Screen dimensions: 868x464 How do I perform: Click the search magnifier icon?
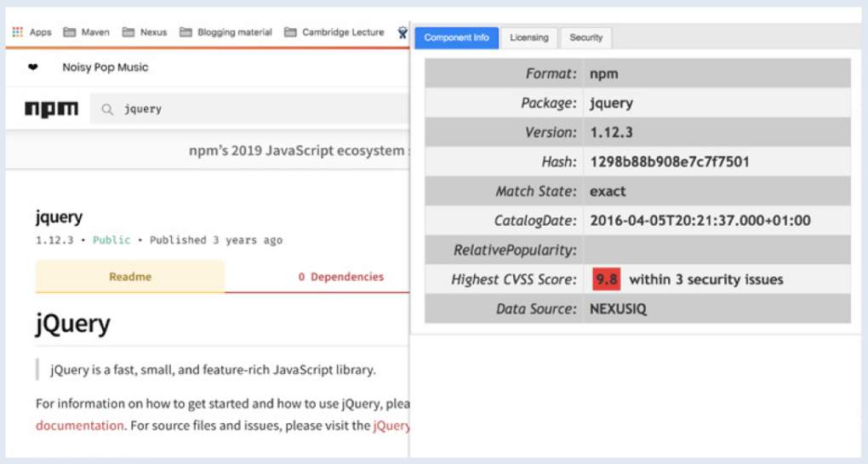[107, 110]
